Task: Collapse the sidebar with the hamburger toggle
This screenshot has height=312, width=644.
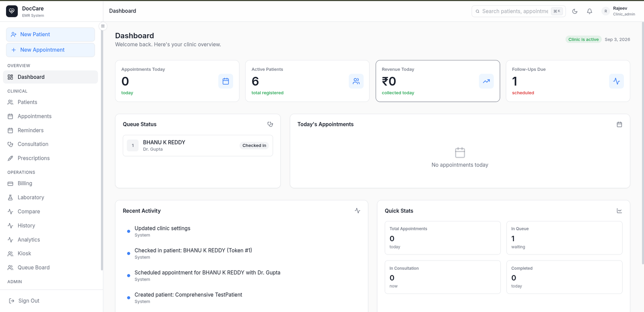Action: (103, 26)
